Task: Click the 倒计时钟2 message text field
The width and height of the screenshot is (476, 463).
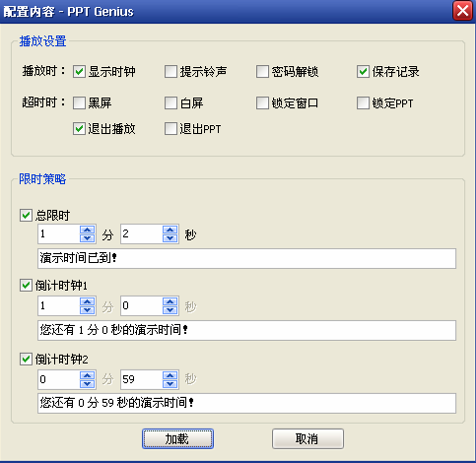Action: pos(246,403)
